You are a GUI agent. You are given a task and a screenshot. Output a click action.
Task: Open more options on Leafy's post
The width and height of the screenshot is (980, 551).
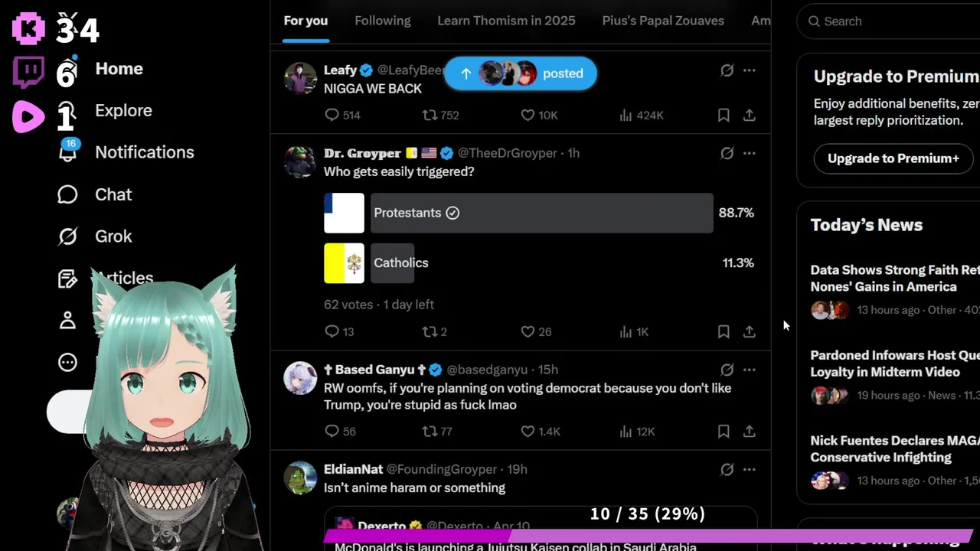[x=750, y=70]
